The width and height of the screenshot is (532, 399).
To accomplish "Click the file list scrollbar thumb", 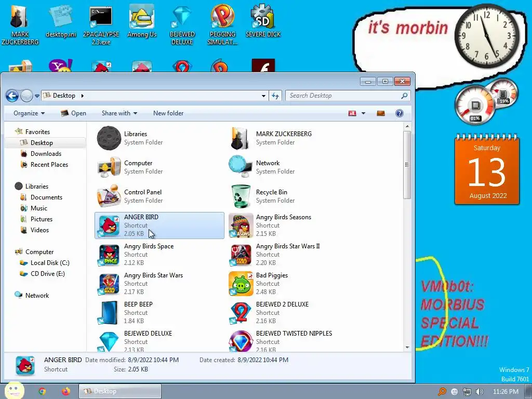I will [x=407, y=165].
